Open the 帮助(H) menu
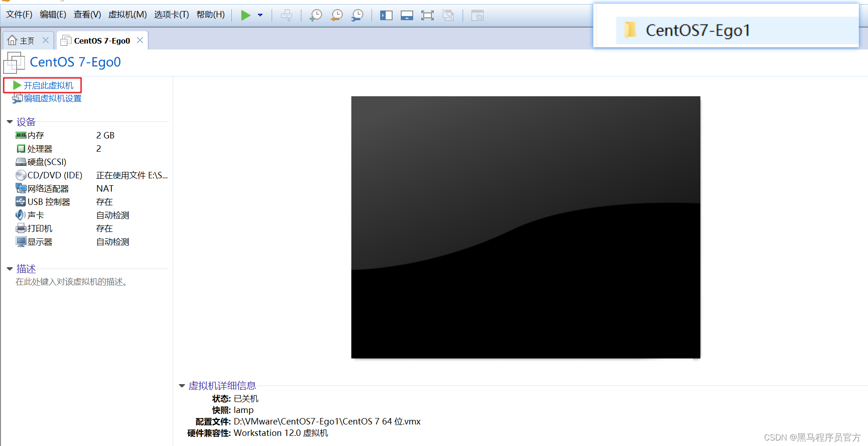Image resolution: width=868 pixels, height=446 pixels. click(211, 15)
